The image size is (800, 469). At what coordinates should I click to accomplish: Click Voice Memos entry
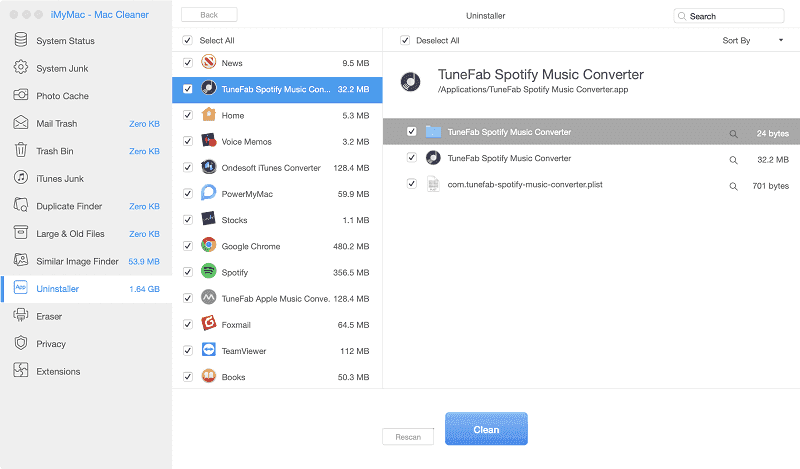pyautogui.click(x=277, y=141)
